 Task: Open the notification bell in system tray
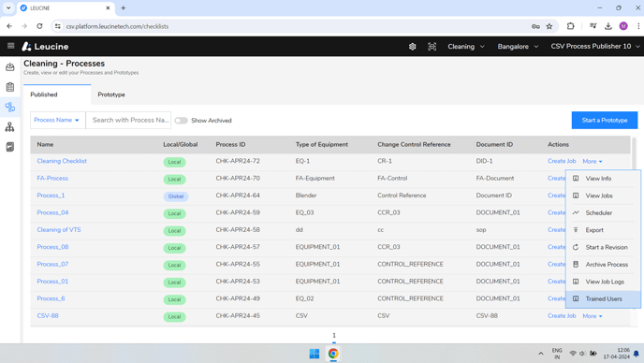tap(637, 354)
